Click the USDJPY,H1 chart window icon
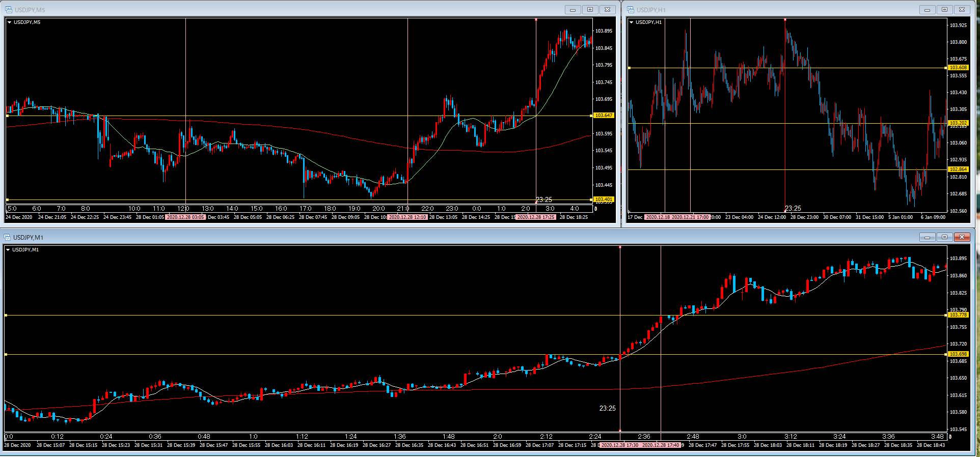 click(631, 10)
